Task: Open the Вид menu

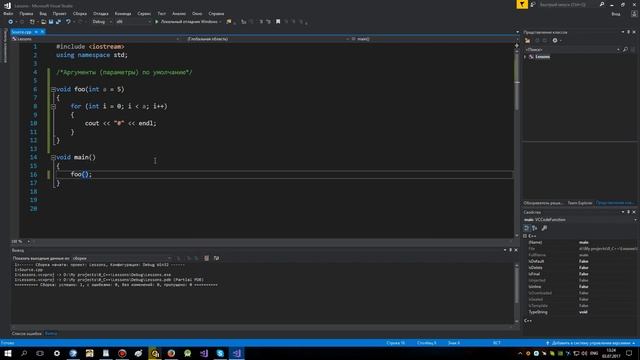Action: point(43,13)
